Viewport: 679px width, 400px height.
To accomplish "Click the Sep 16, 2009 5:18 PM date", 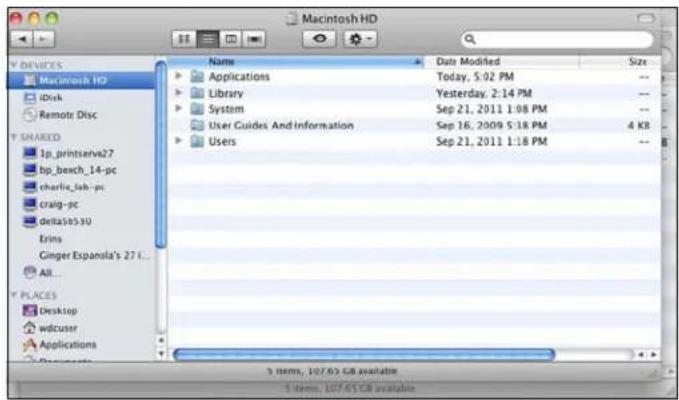I will [491, 126].
